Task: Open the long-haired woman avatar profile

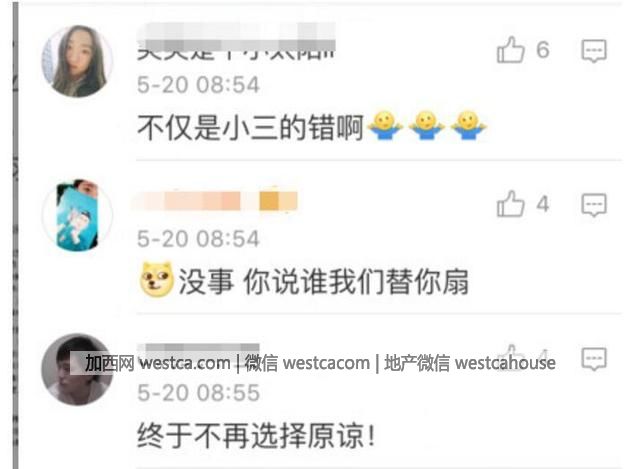Action: coord(77,61)
